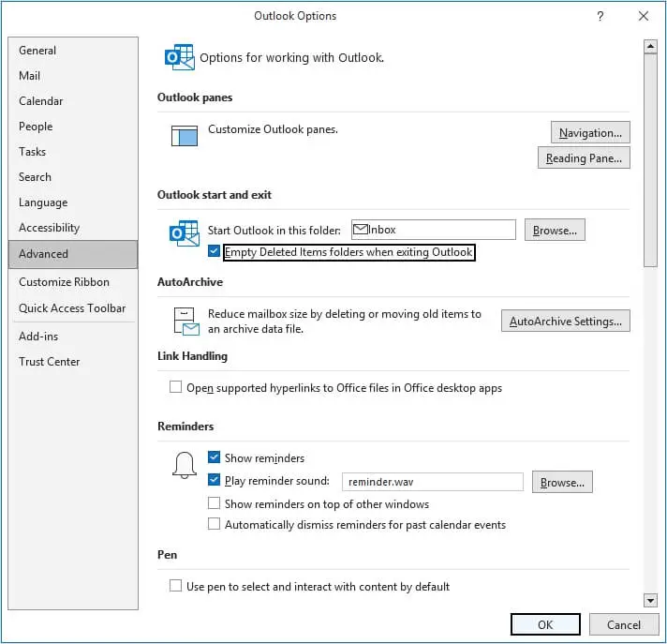Click the Outlook logo beside the options header
Viewport: 667px width, 644px height.
click(180, 57)
